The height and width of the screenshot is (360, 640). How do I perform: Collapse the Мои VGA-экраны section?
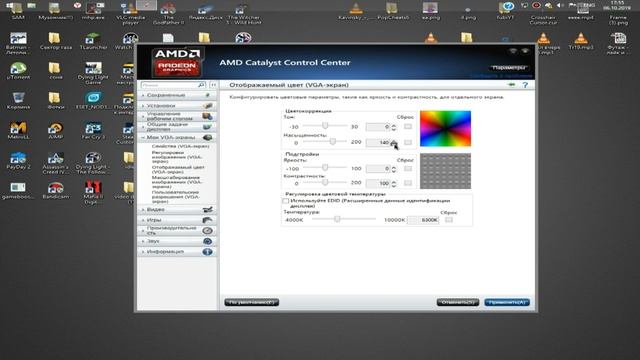pos(177,138)
